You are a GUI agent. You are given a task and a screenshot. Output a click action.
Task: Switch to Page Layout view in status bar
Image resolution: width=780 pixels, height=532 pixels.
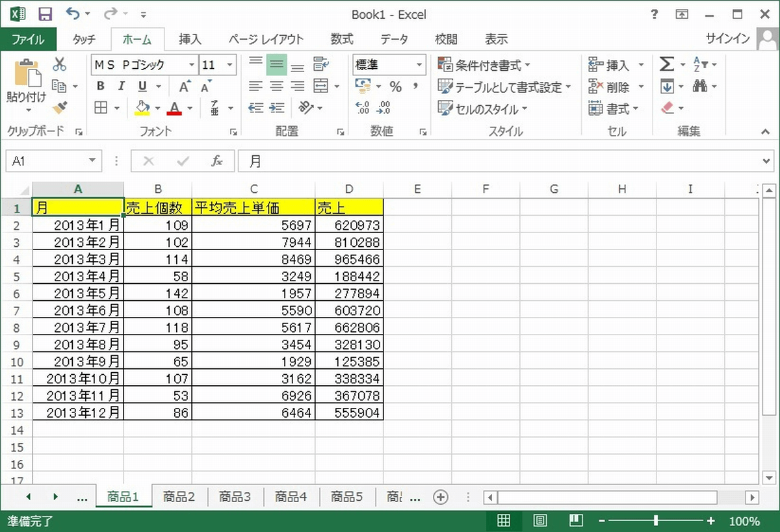539,520
